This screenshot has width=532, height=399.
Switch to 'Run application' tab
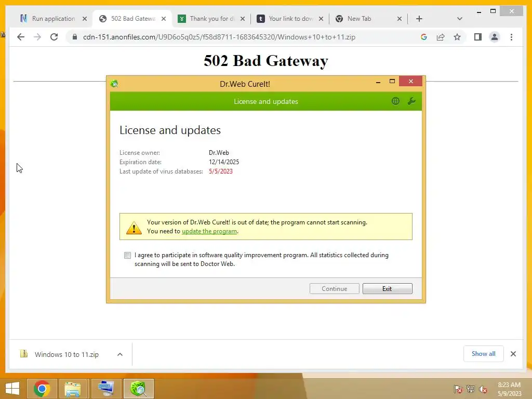(x=54, y=19)
